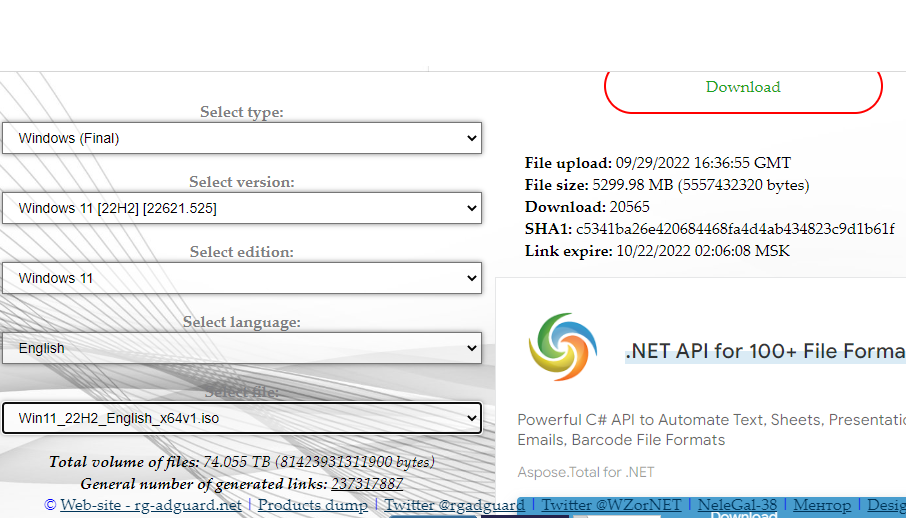Open the English language dropdown
Screen dimensions: 906x518
[241, 348]
